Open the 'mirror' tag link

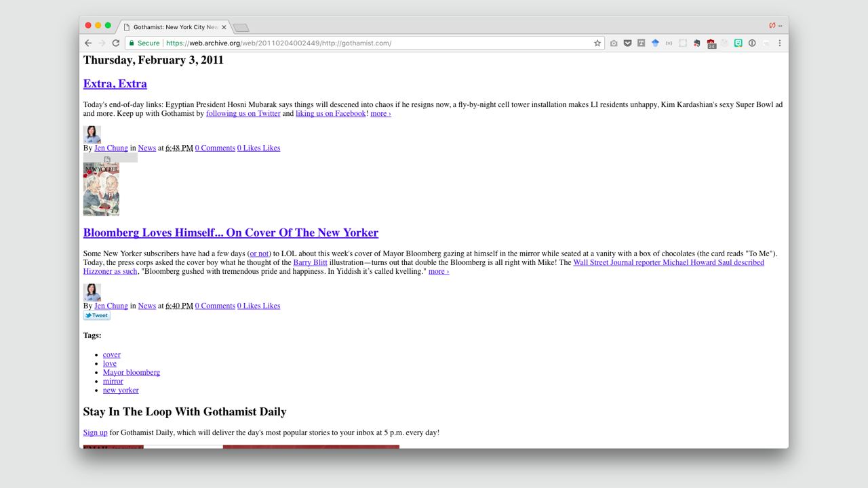113,381
